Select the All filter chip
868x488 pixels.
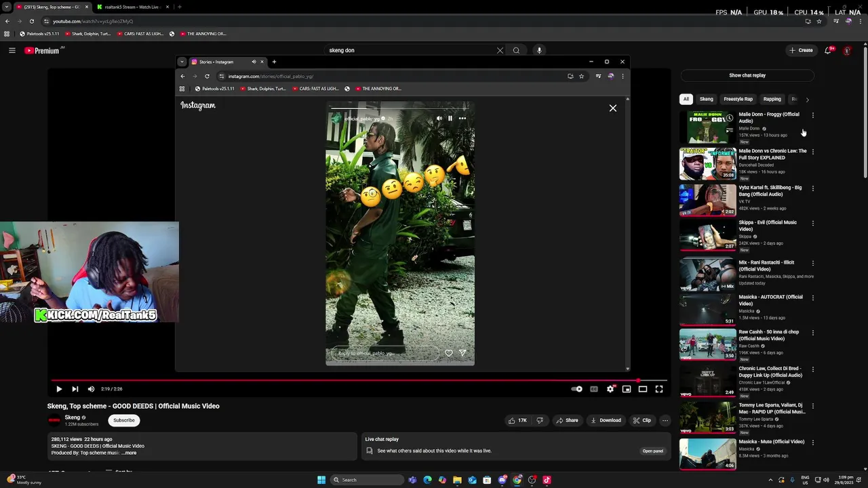click(686, 99)
